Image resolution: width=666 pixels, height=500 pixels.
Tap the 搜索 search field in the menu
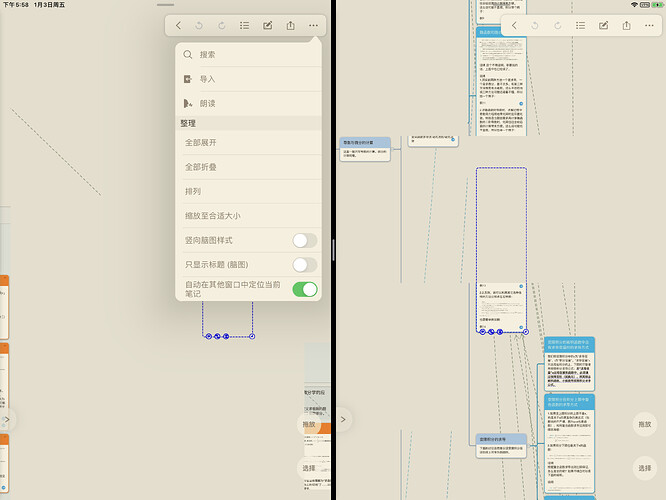pyautogui.click(x=248, y=54)
